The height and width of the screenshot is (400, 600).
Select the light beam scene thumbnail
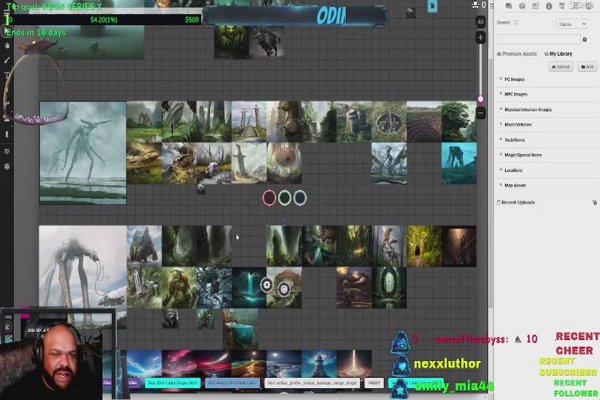pos(354,363)
